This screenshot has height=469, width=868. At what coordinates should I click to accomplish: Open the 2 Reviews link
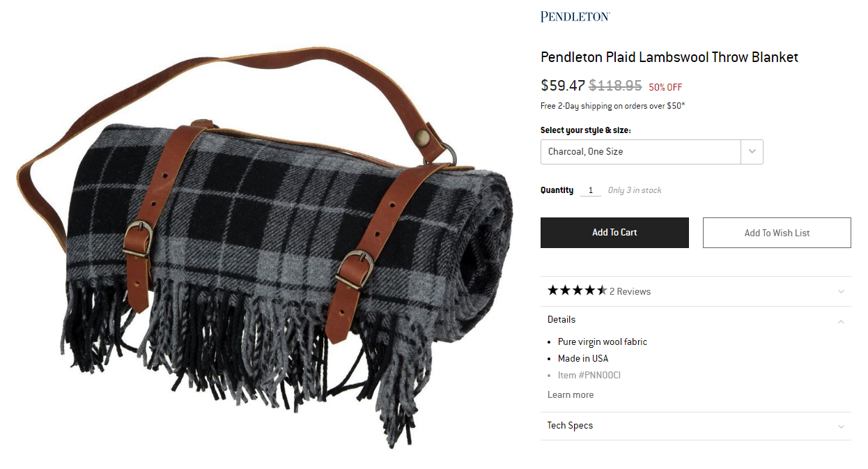tap(630, 291)
